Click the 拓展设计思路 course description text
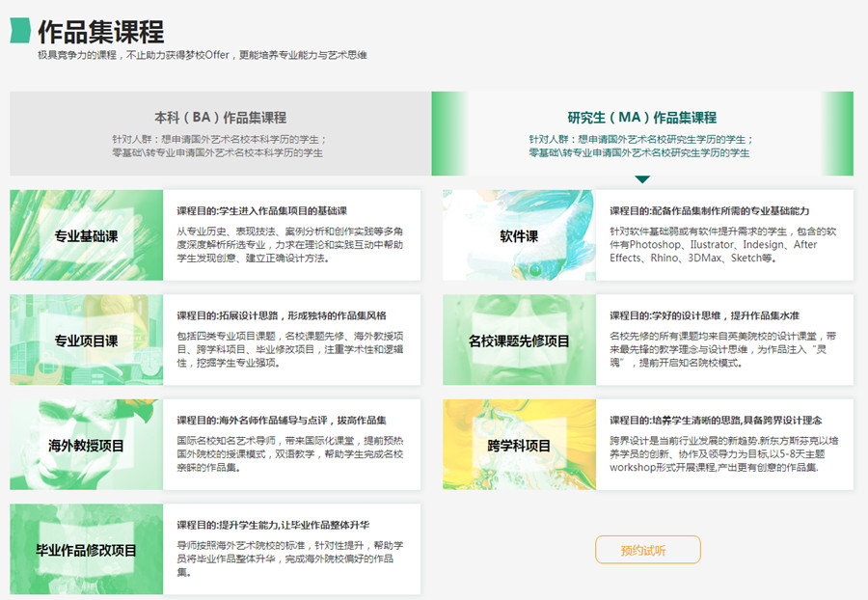 292,341
